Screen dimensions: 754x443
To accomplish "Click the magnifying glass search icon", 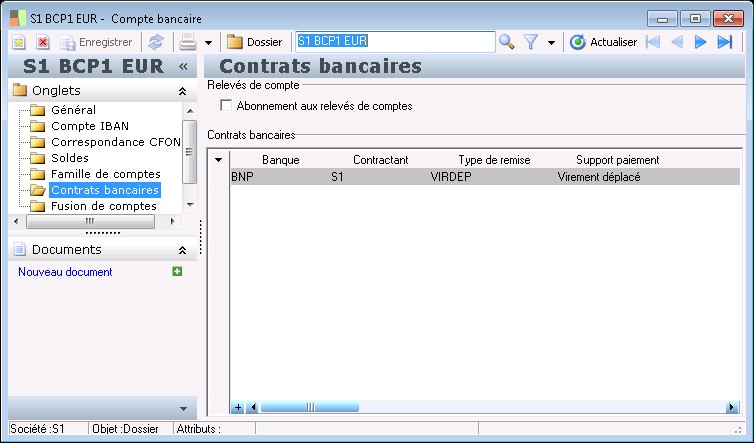I will tap(506, 42).
